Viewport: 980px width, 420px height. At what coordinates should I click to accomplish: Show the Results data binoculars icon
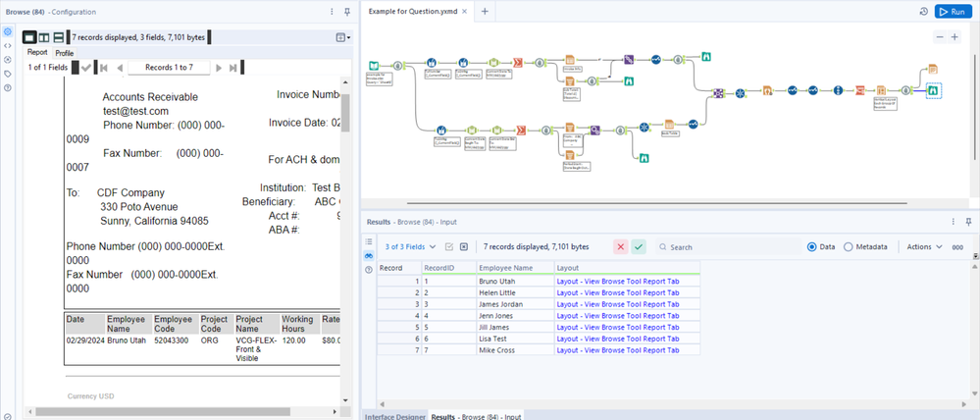tap(369, 255)
